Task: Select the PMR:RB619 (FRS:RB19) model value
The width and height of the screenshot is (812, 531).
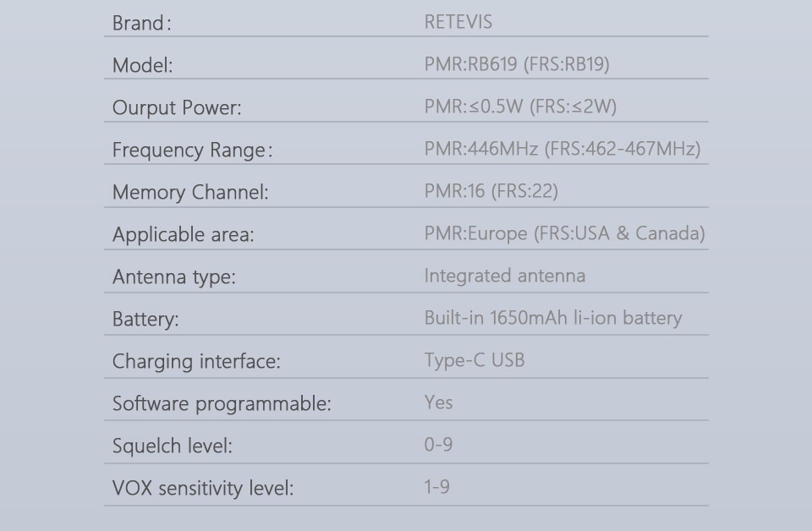Action: click(x=517, y=64)
